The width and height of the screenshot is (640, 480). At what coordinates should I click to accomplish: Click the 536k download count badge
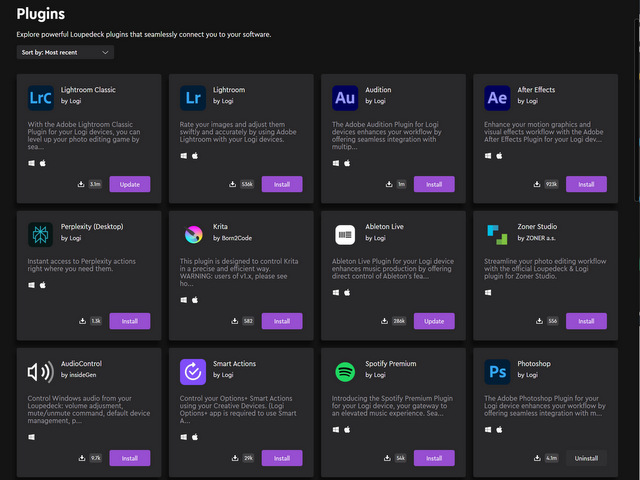pyautogui.click(x=247, y=184)
